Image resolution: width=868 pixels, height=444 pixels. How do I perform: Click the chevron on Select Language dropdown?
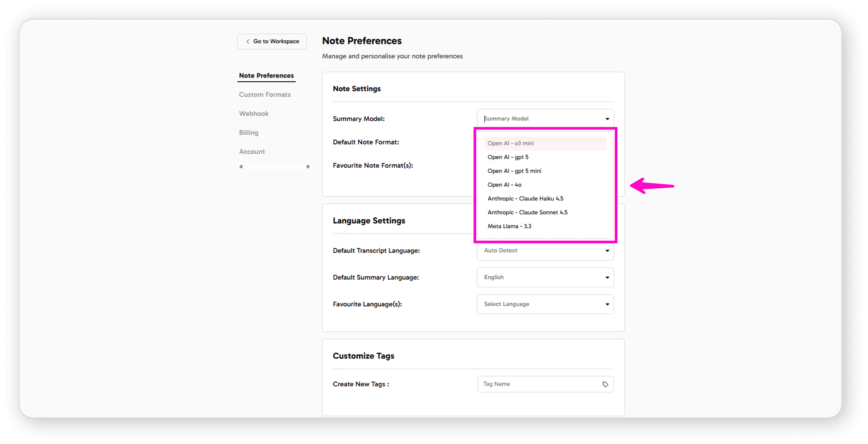pos(607,304)
